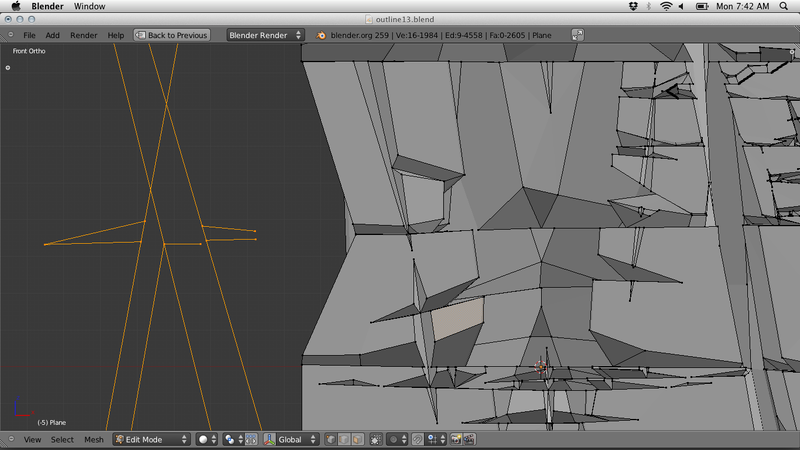Open the snap element type dropdown
Screen dimensions: 800x450
pos(436,439)
